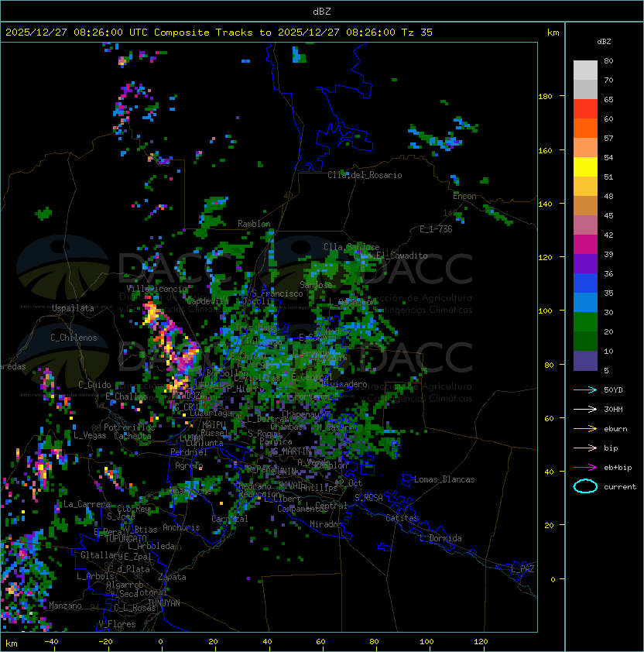644x652 pixels.
Task: Click the 'Catitas' map label
Action: [x=402, y=518]
